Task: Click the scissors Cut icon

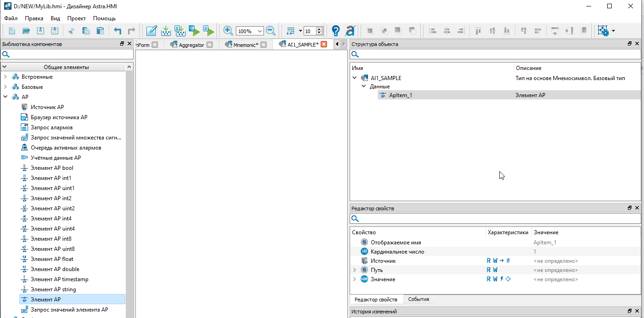Action: [71, 31]
